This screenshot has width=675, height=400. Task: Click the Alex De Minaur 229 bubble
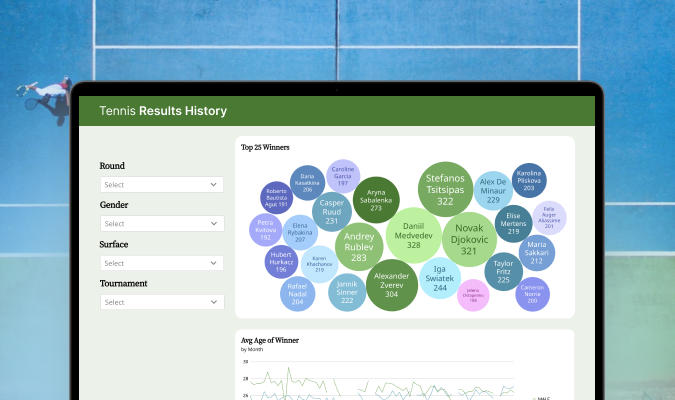coord(493,191)
